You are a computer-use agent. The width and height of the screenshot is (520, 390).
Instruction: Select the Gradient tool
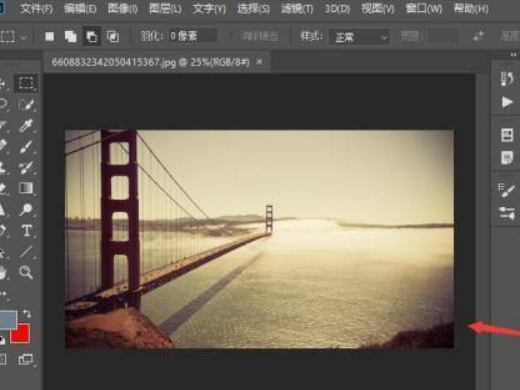tap(26, 188)
